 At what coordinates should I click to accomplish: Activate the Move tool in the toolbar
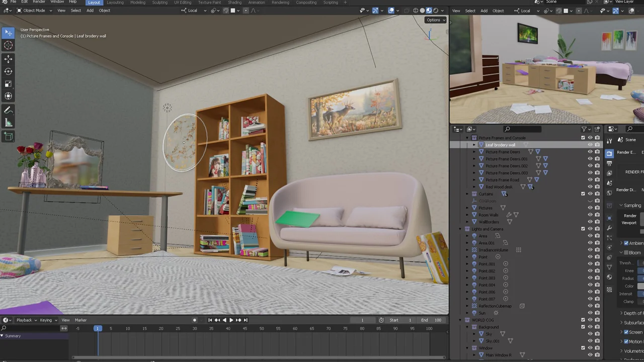point(8,59)
